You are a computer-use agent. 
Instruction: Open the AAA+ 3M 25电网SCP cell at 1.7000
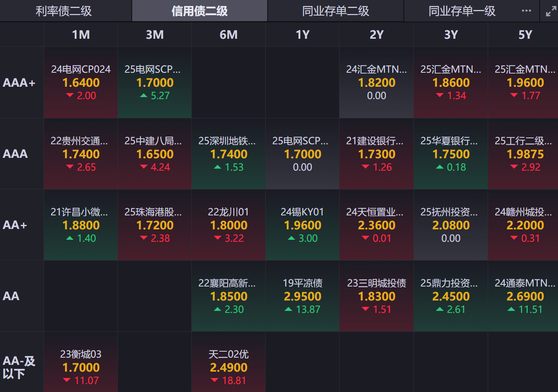point(155,83)
